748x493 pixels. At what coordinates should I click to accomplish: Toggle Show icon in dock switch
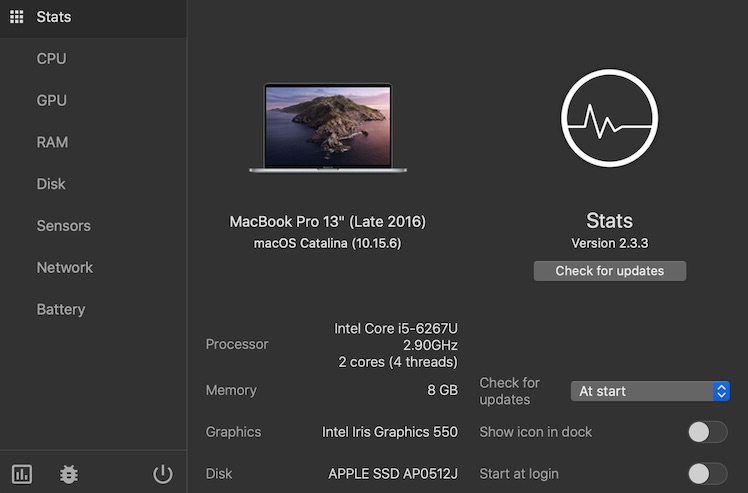[707, 432]
